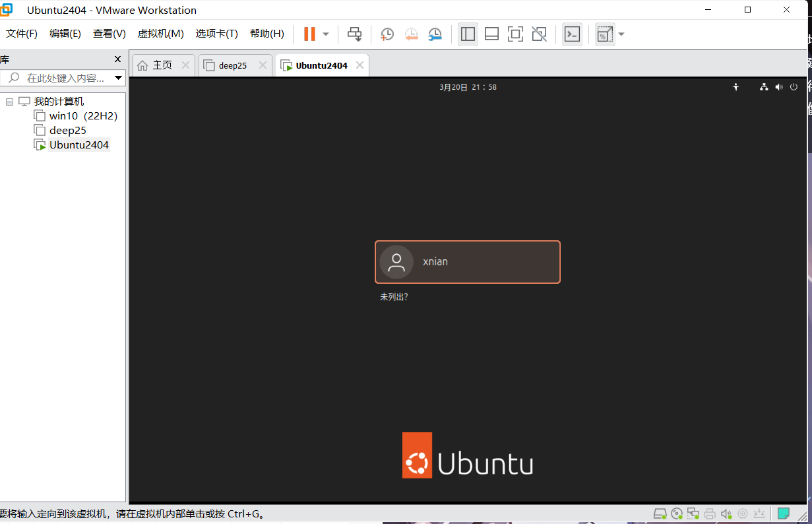Click the date and time 3月20日 21:58
812x524 pixels.
[468, 87]
